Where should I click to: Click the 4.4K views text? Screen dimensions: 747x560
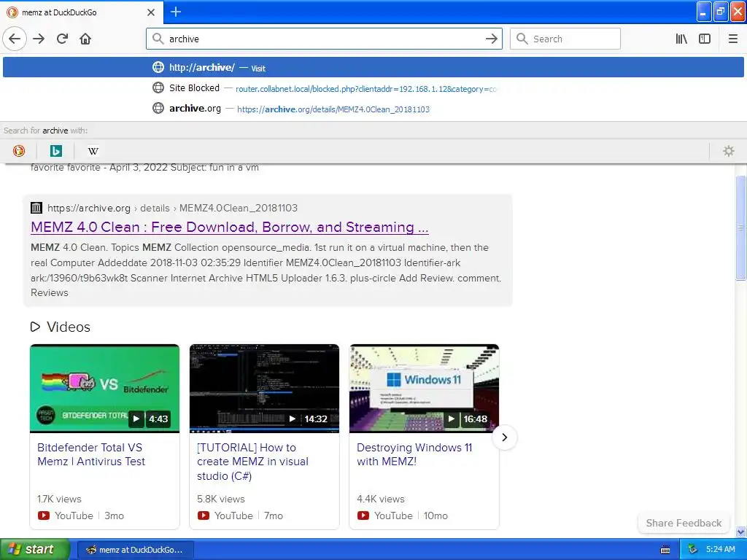(381, 499)
